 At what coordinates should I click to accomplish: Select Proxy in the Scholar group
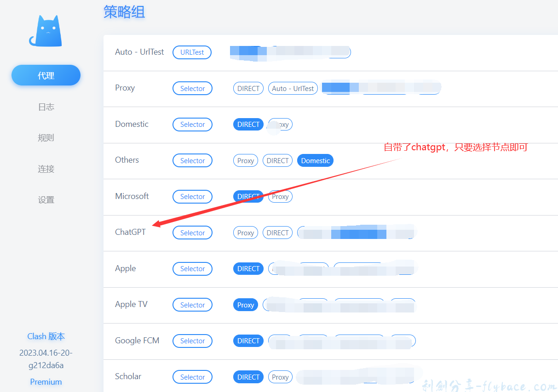point(280,377)
